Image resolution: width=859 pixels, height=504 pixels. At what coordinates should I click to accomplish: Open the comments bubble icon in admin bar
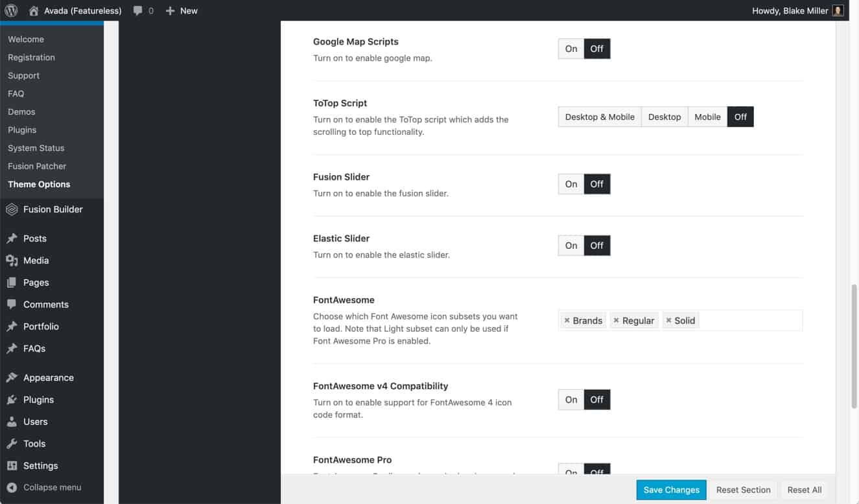137,10
